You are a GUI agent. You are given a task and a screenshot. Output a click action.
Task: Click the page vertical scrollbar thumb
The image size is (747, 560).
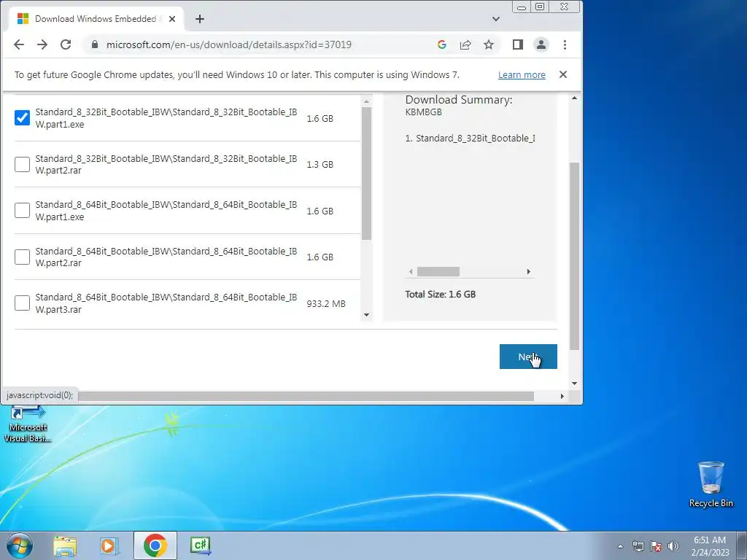(x=575, y=256)
